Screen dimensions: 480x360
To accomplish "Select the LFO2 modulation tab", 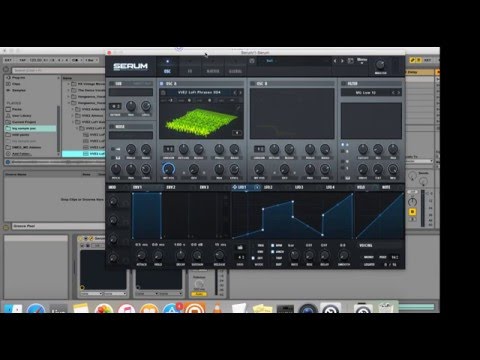I will pyautogui.click(x=268, y=187).
